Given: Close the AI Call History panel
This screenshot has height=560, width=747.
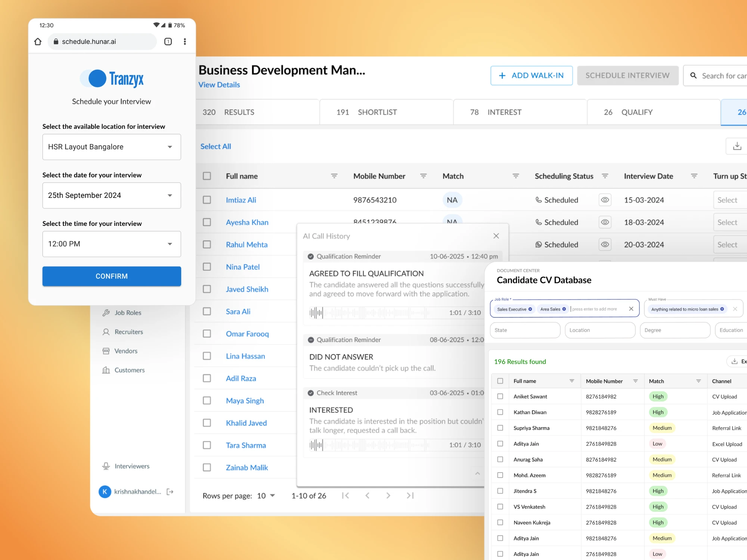Looking at the screenshot, I should 496,236.
